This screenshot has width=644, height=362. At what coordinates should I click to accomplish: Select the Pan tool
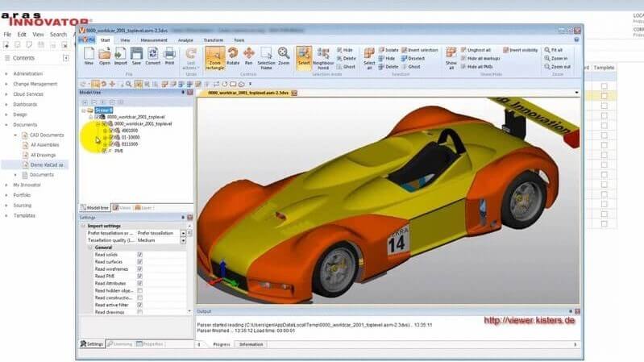coord(248,56)
